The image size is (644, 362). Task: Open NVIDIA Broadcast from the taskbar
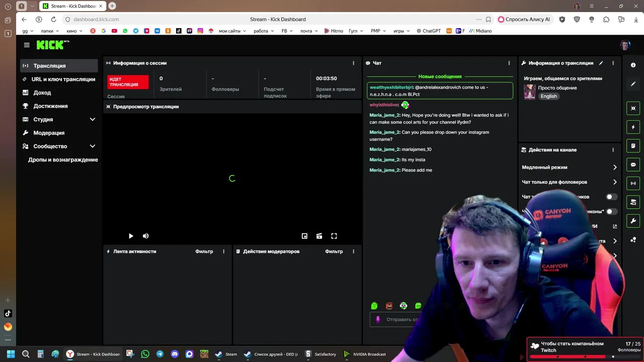pyautogui.click(x=365, y=354)
